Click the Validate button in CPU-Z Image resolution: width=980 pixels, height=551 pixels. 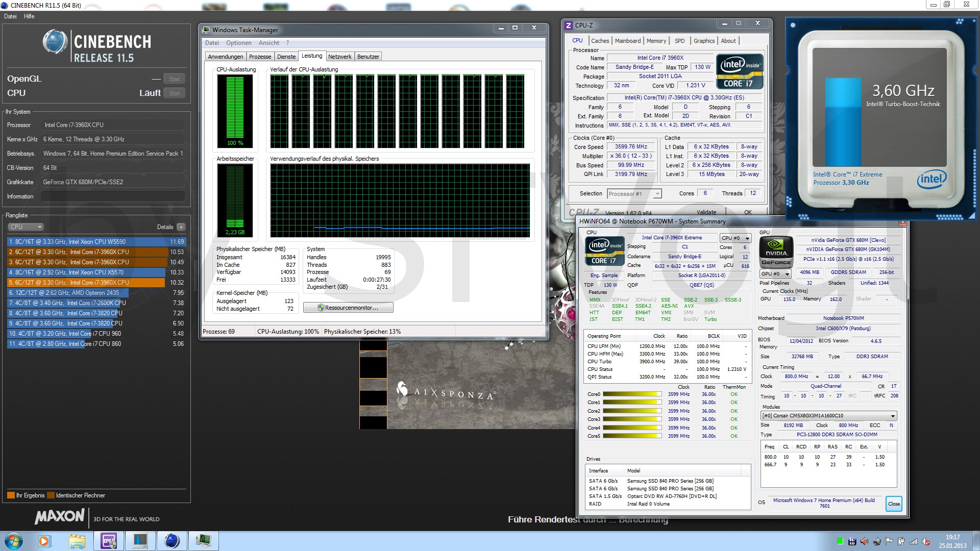(706, 212)
